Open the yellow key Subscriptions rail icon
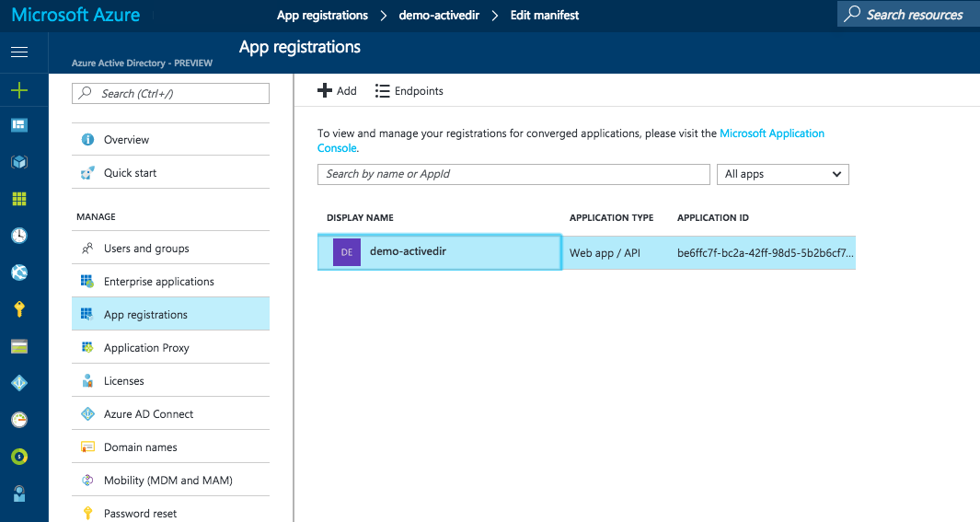 19,308
